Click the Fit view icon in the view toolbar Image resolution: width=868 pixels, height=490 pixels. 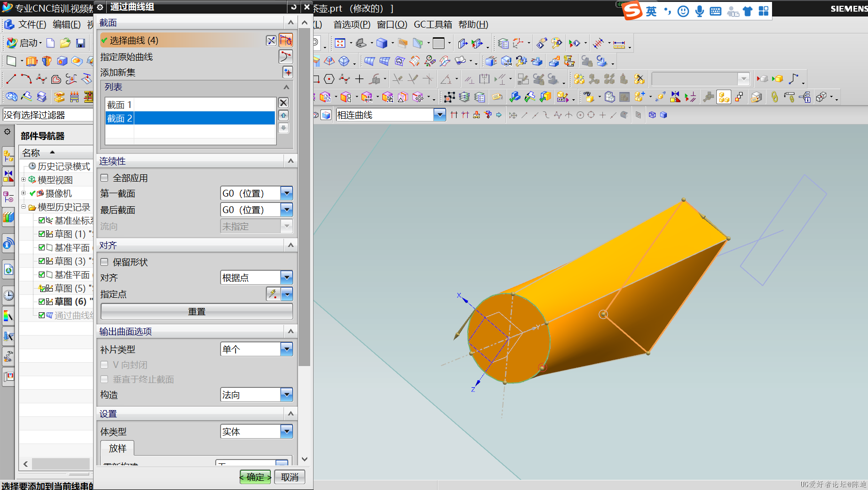(340, 43)
